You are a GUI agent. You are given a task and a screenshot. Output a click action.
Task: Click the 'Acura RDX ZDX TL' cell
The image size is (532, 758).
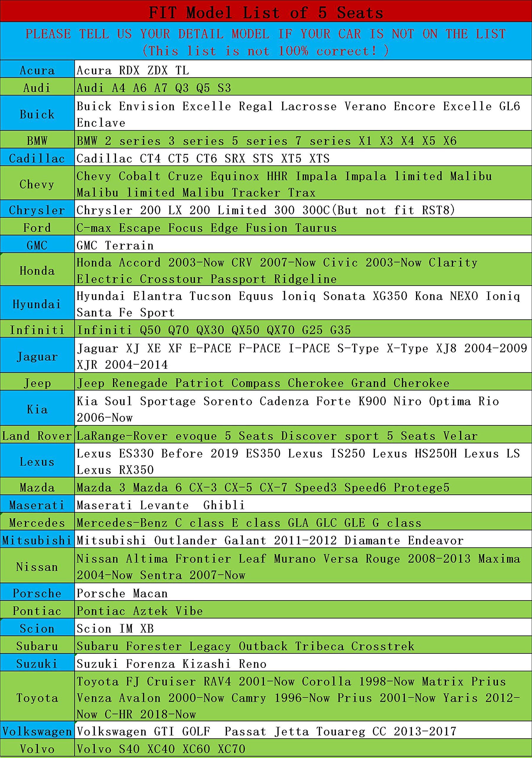(x=303, y=69)
